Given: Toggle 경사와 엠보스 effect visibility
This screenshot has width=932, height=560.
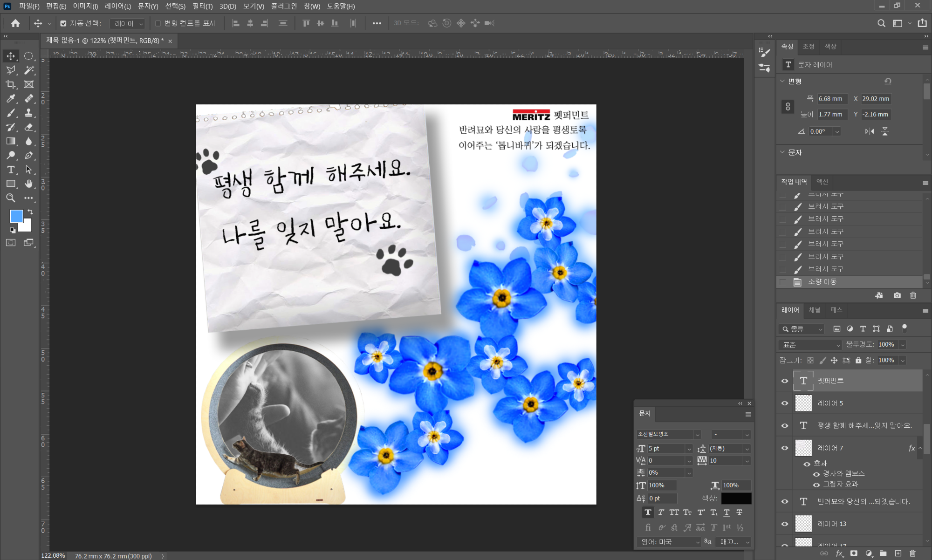Looking at the screenshot, I should [816, 474].
